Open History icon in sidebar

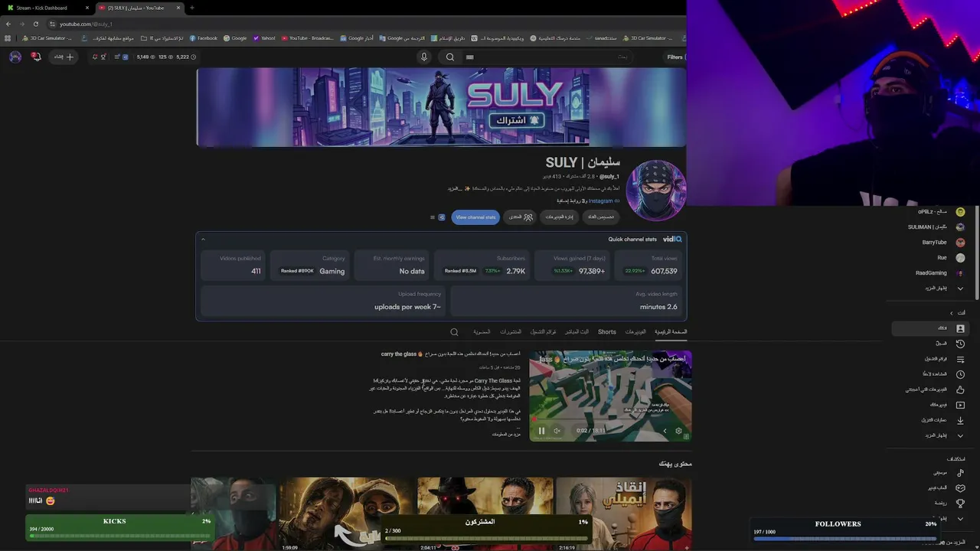(x=960, y=344)
